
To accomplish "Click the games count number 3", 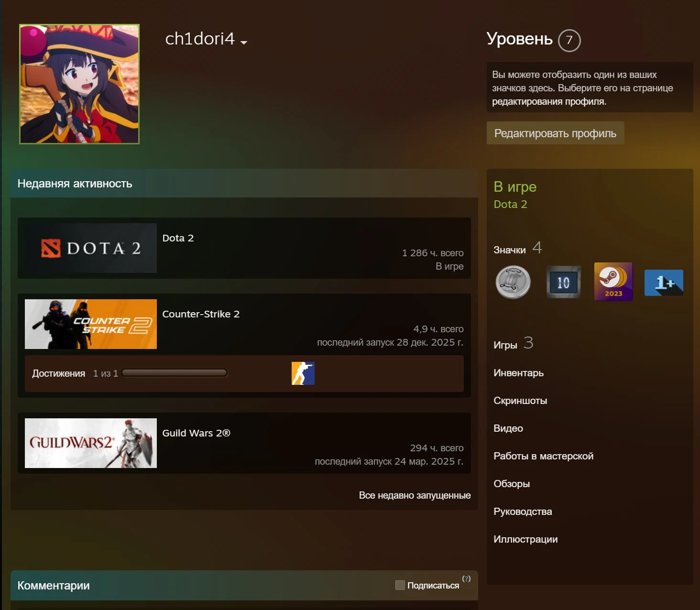I will point(528,343).
